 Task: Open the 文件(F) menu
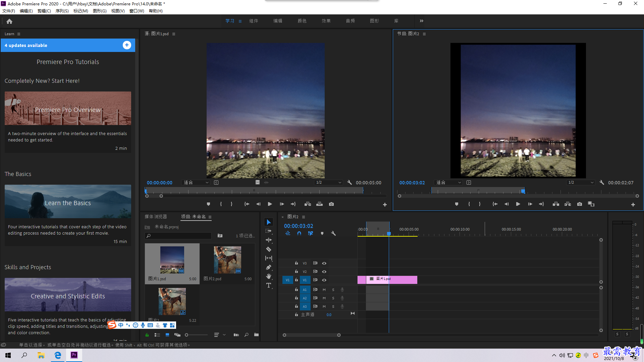pyautogui.click(x=9, y=11)
